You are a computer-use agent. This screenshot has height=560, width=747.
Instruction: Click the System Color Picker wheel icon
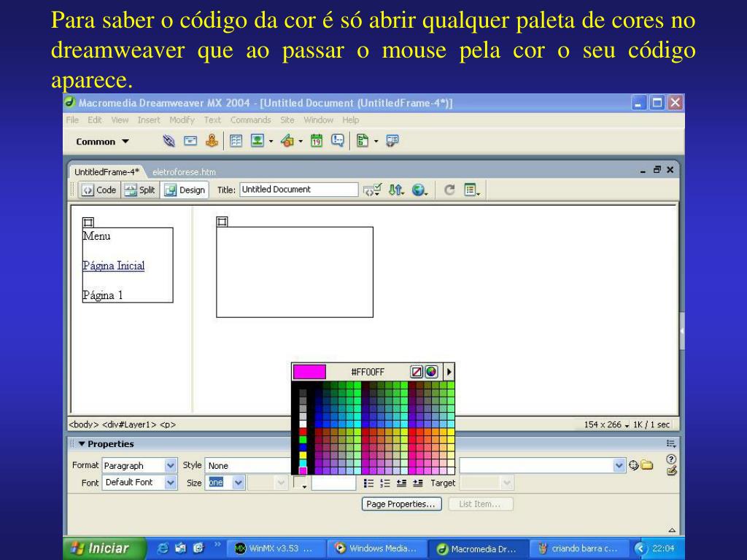[431, 372]
